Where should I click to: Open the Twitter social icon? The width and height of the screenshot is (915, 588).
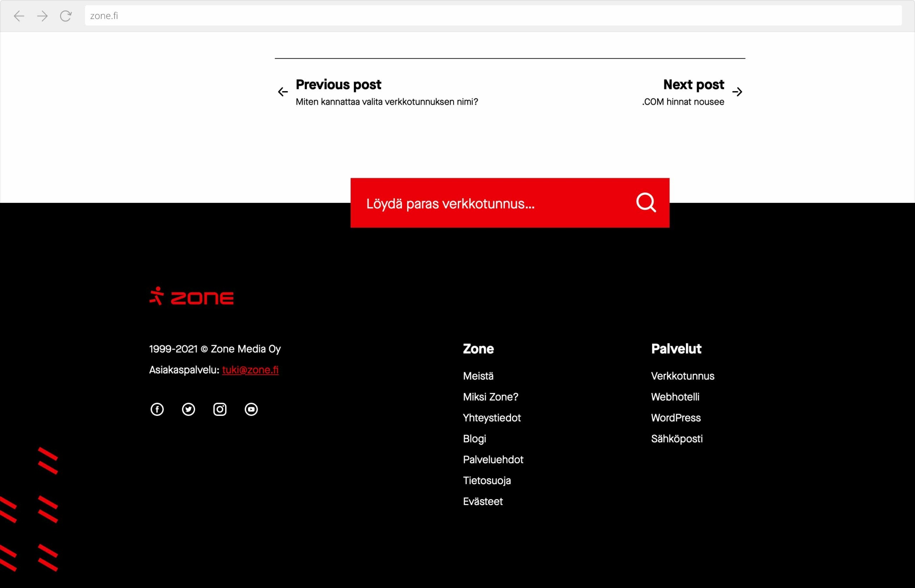pyautogui.click(x=188, y=409)
